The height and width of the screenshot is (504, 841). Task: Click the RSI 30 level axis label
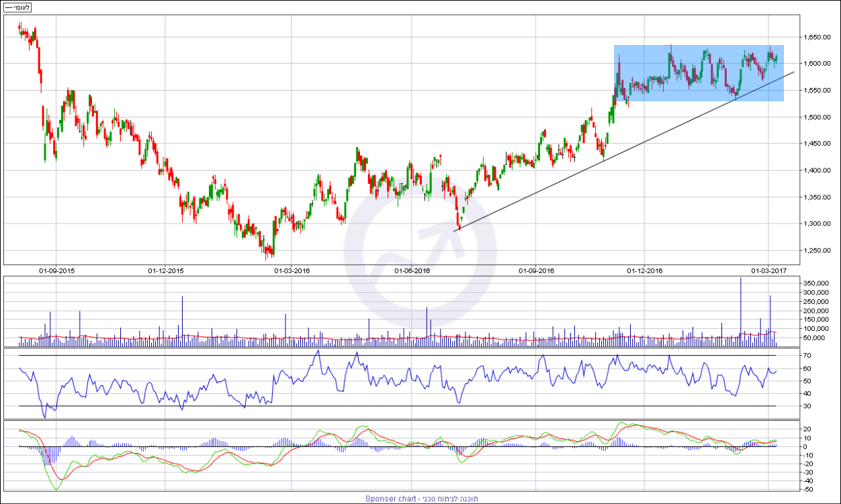pos(807,406)
